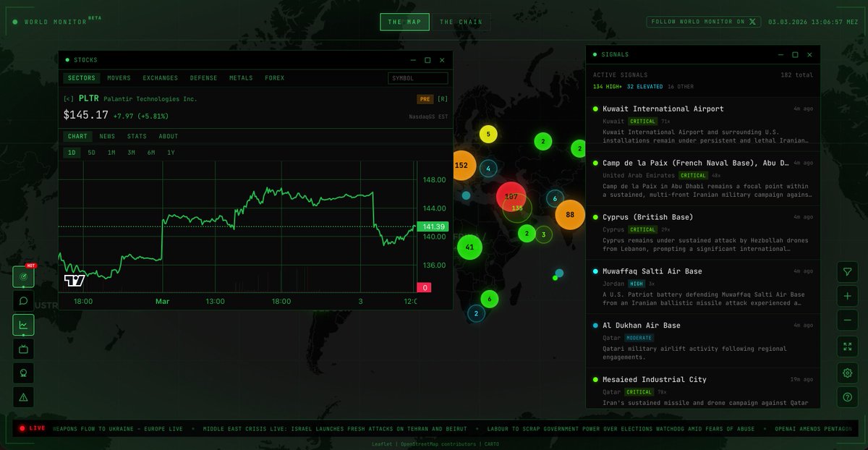Minimize the Signals panel
This screenshot has width=868, height=450.
click(780, 54)
